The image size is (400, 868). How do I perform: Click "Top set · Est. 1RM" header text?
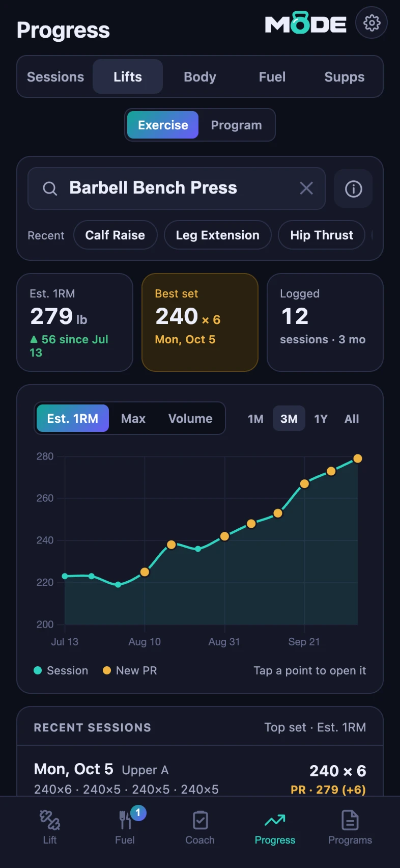[315, 727]
